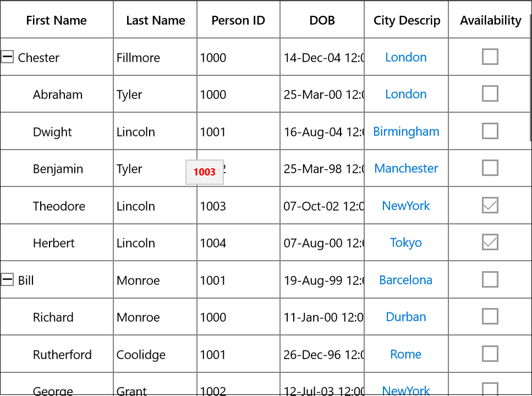The height and width of the screenshot is (396, 532).
Task: Open the Barcelona city link
Action: [x=406, y=280]
